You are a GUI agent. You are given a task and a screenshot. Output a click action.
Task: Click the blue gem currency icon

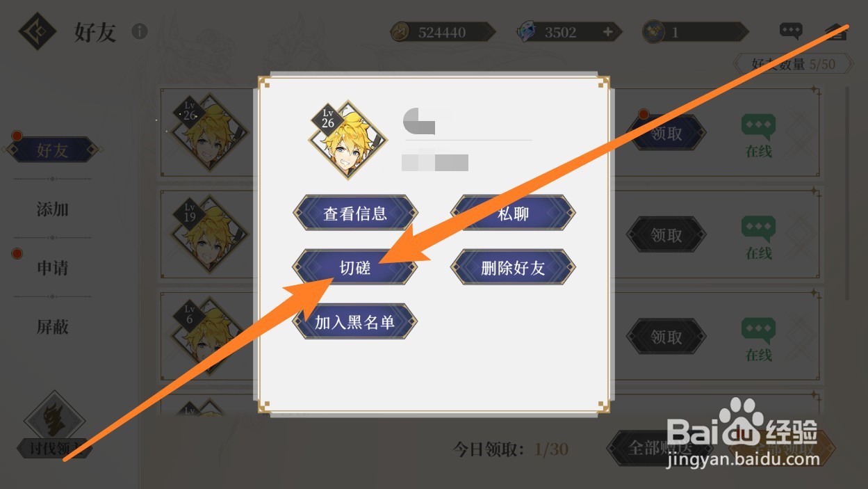526,32
